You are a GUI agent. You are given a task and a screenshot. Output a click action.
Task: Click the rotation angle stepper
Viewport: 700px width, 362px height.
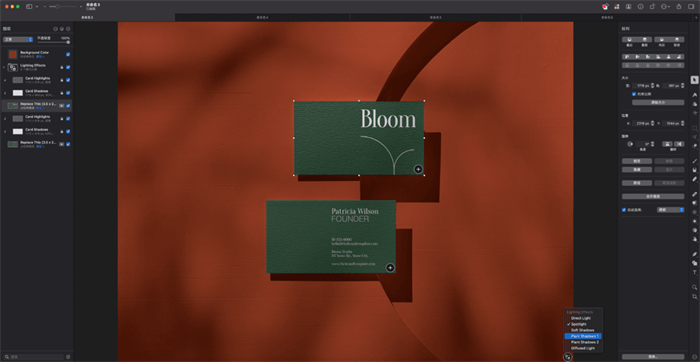(652, 144)
